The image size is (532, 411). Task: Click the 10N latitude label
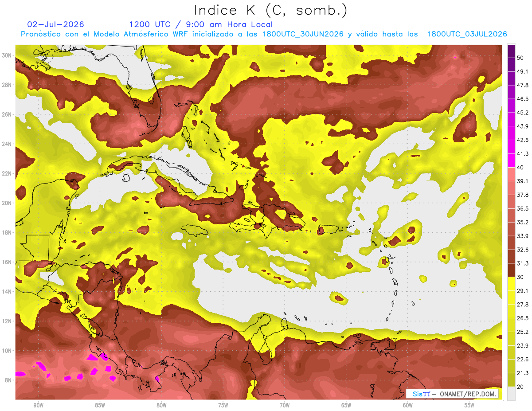8,351
